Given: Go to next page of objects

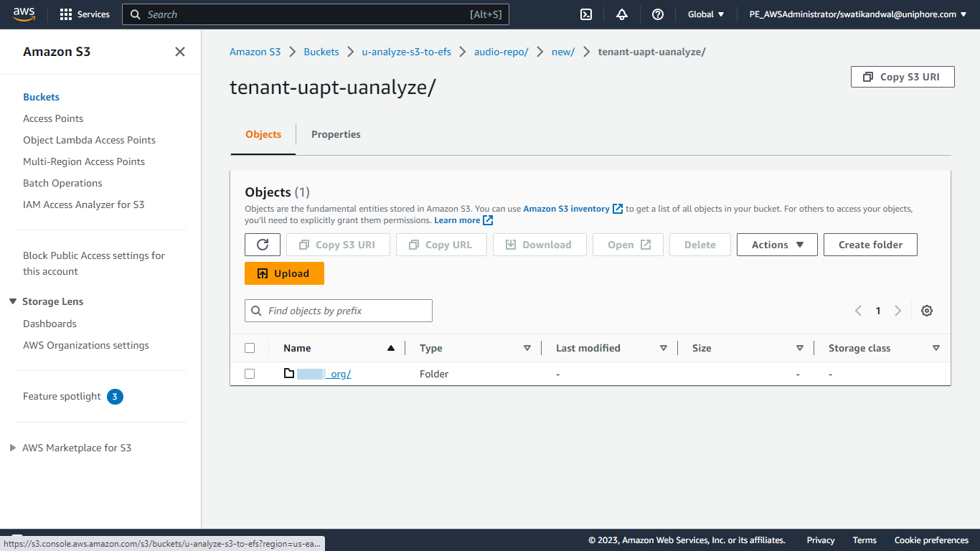Looking at the screenshot, I should click(897, 311).
